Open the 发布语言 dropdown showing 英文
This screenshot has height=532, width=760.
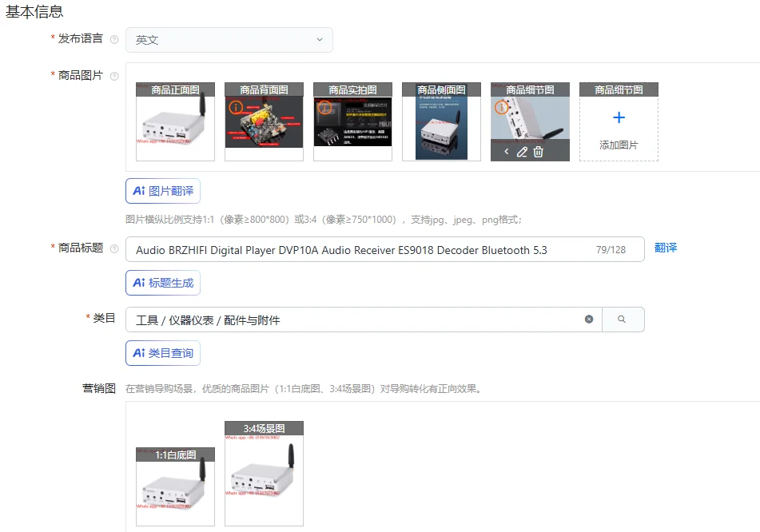coord(229,40)
